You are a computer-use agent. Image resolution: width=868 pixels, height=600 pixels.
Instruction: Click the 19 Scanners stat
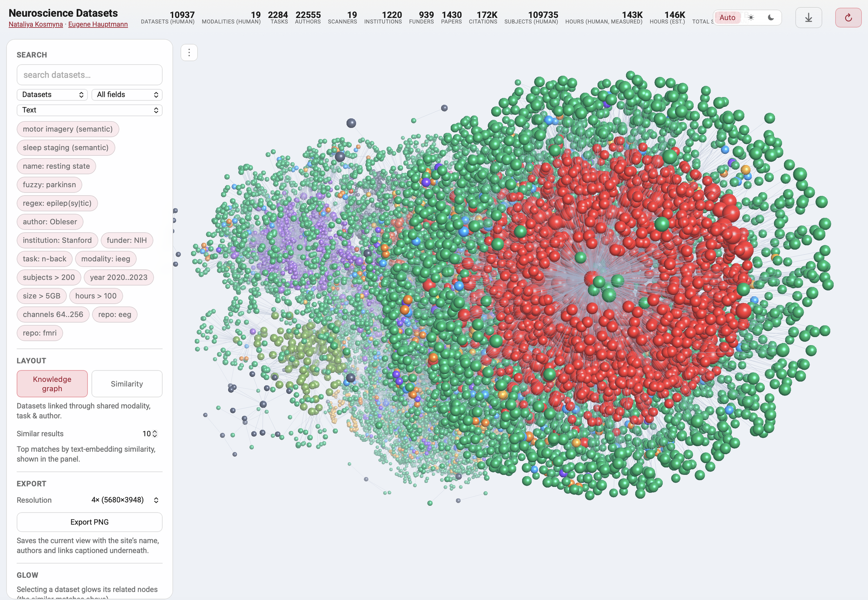coord(343,18)
